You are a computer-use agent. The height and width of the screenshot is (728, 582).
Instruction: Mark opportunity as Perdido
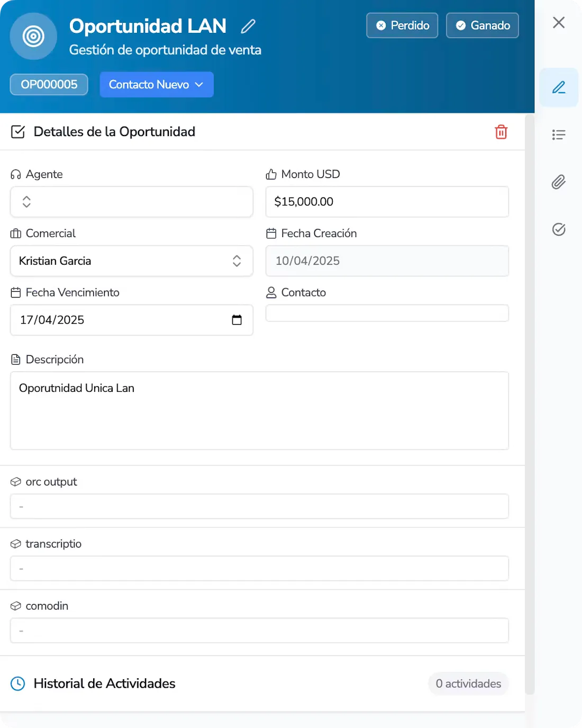tap(402, 25)
